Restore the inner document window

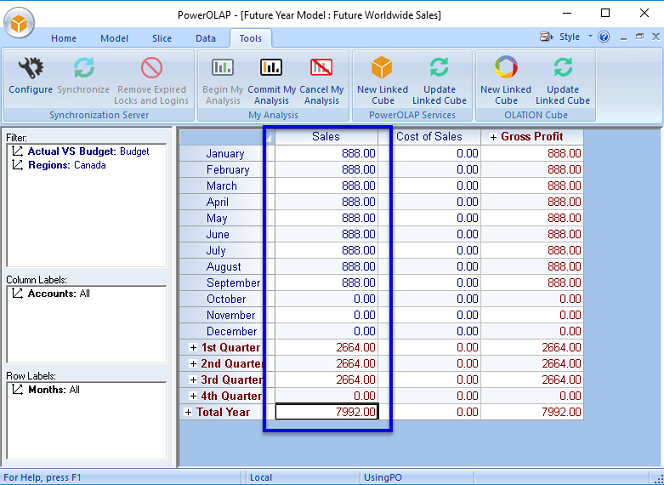[x=639, y=37]
